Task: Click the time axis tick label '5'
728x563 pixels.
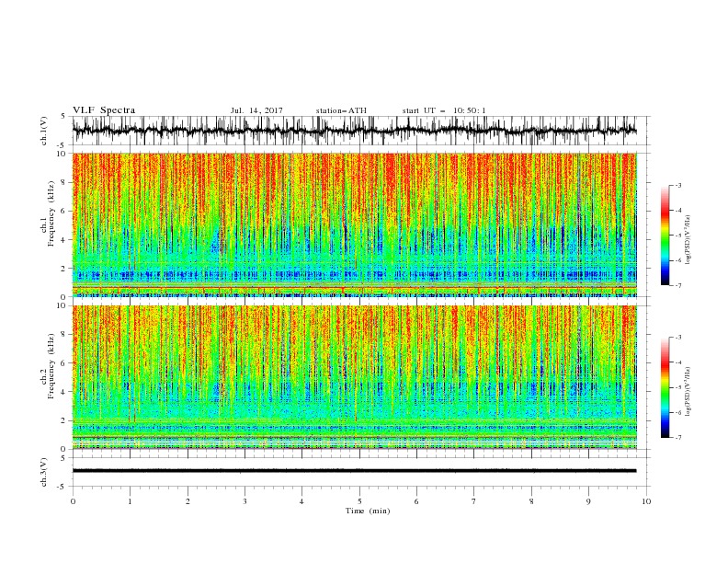Action: 359,501
